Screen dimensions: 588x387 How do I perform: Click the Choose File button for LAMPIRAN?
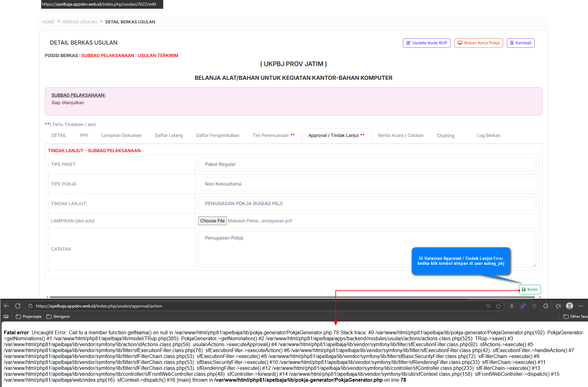213,221
